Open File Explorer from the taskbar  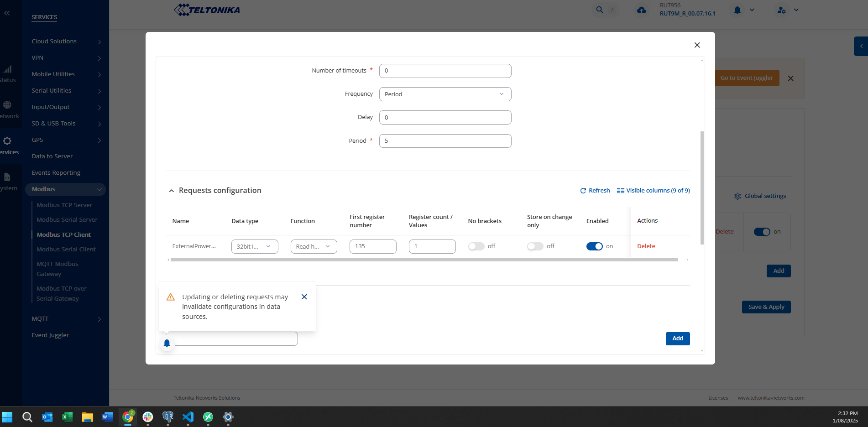pos(88,417)
